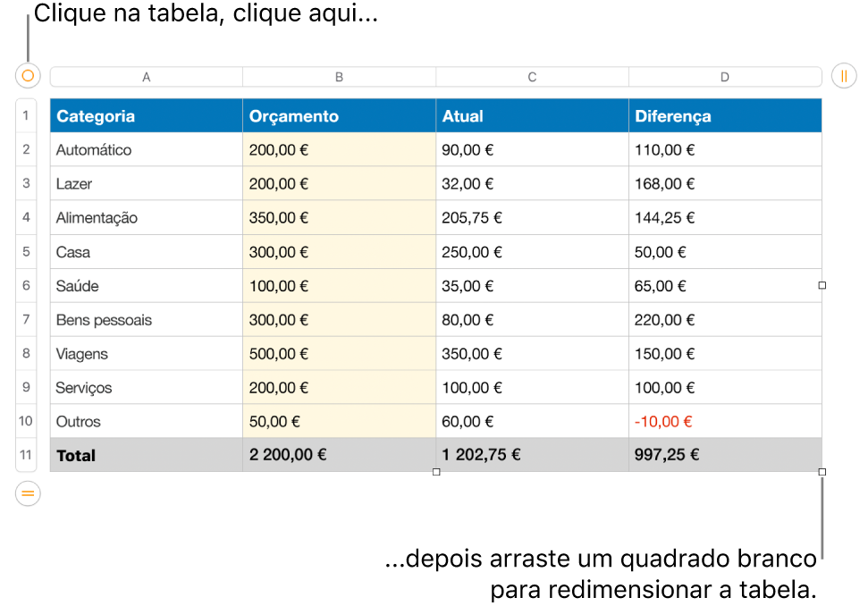Select column B header
This screenshot has width=868, height=606.
coord(340,77)
